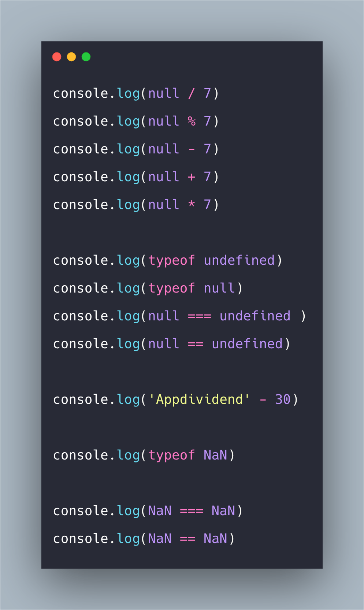Click the 'NaN == NaN' code line
This screenshot has height=610, width=364.
click(144, 539)
